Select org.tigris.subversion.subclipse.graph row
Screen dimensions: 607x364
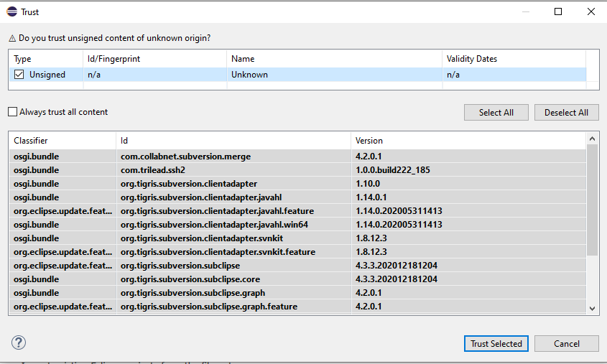(297, 292)
